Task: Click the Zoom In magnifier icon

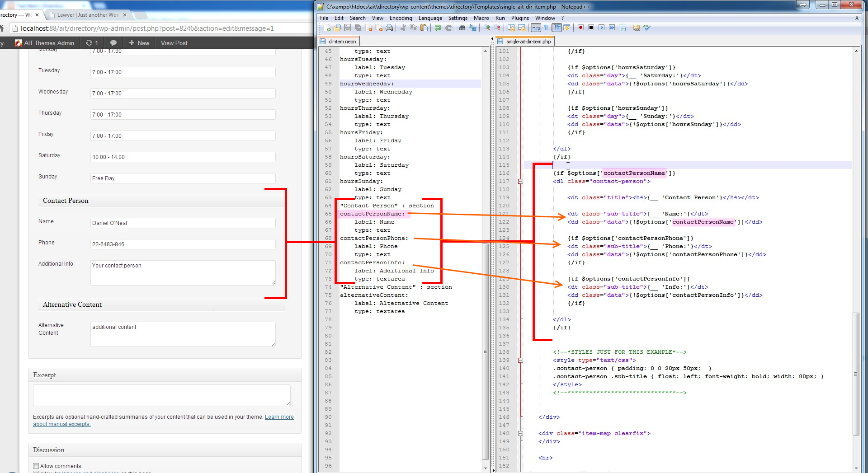Action: point(486,28)
